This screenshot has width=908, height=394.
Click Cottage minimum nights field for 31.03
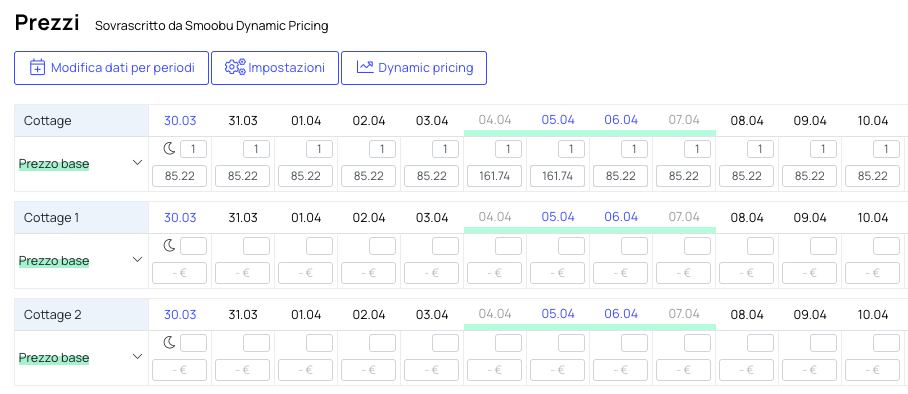256,149
